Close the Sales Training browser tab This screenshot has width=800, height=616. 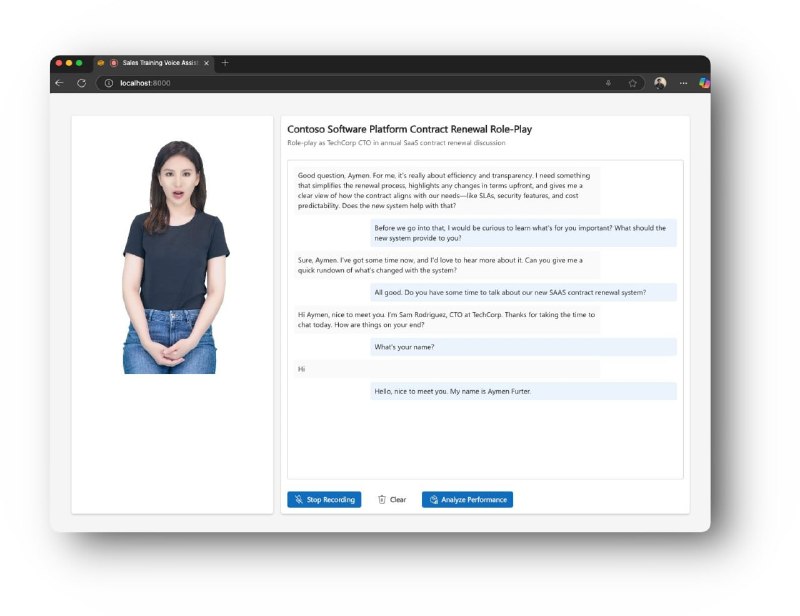(x=206, y=63)
